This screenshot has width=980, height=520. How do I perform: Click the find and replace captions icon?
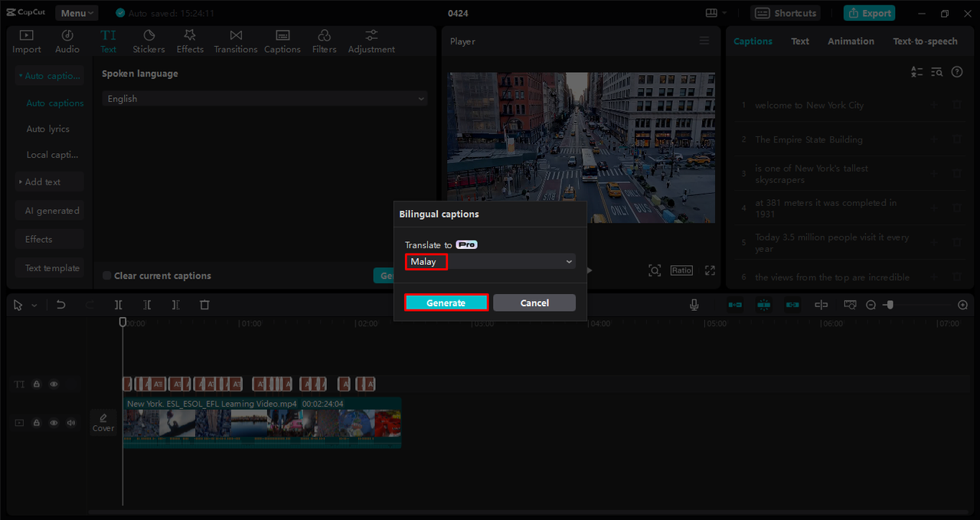(937, 72)
